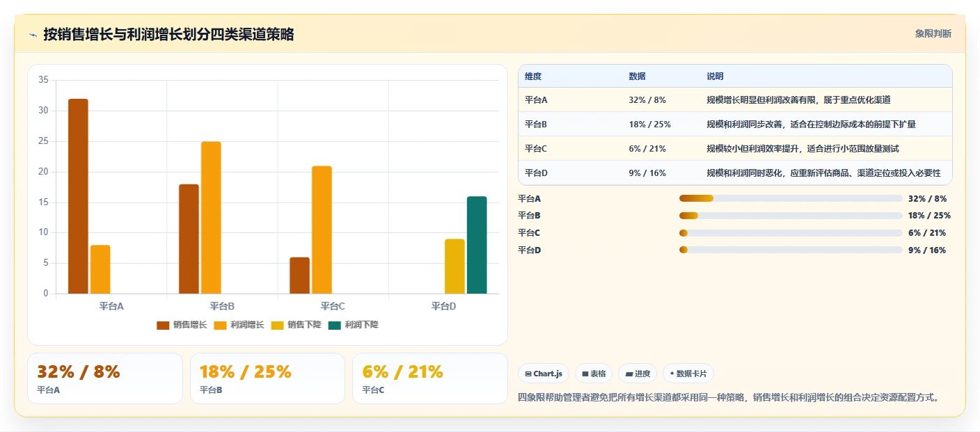This screenshot has height=432, width=980.
Task: Select 平台B's 销售增长 bar at 18
Action: click(189, 239)
